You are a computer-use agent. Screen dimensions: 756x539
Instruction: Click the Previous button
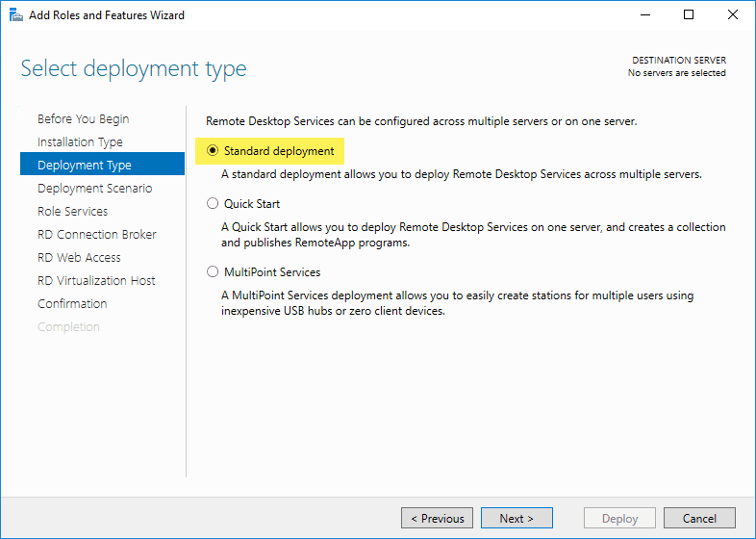click(x=437, y=518)
